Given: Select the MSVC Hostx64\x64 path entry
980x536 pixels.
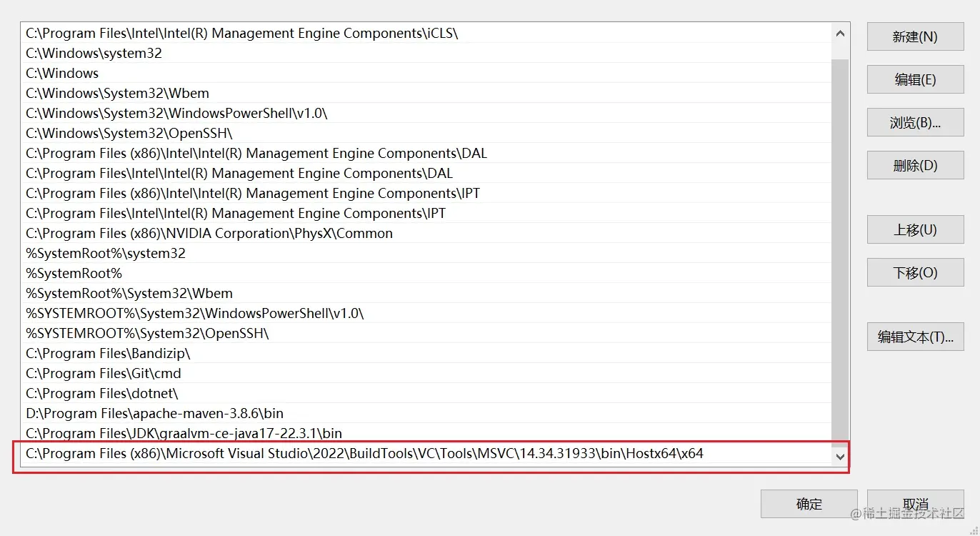Looking at the screenshot, I should (426, 453).
